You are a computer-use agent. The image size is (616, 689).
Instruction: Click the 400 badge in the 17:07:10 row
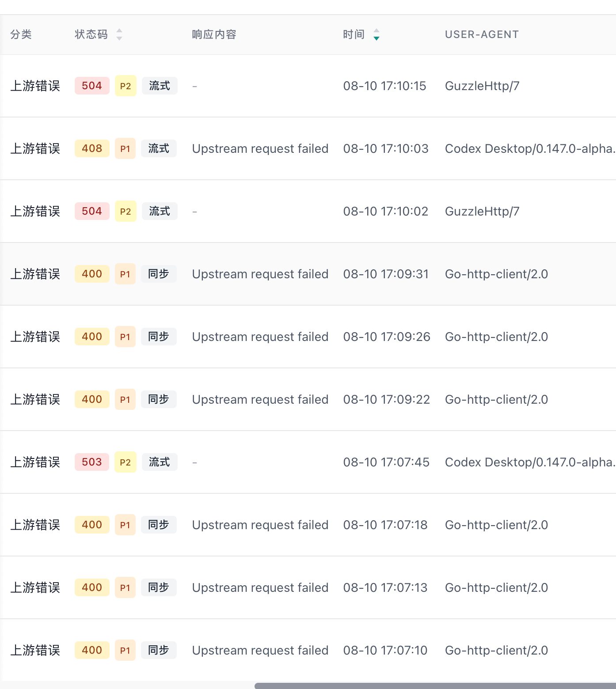coord(92,650)
